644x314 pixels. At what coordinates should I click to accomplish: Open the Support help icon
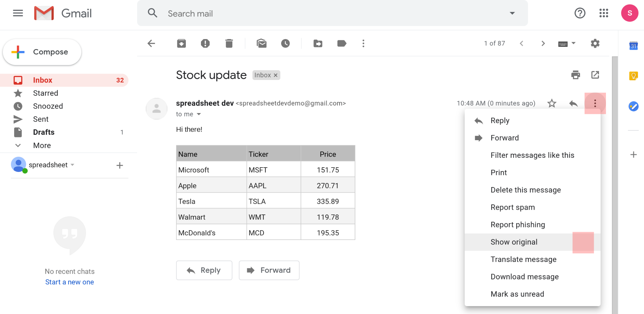[x=580, y=13]
